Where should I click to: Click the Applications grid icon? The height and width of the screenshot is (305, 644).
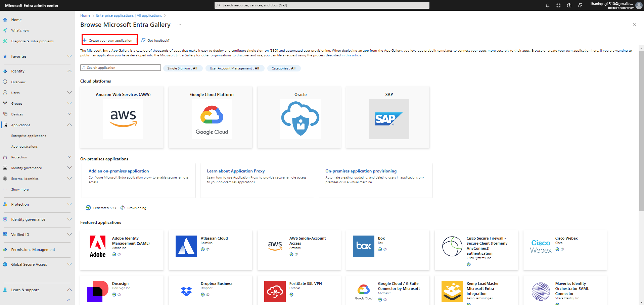tap(5, 125)
